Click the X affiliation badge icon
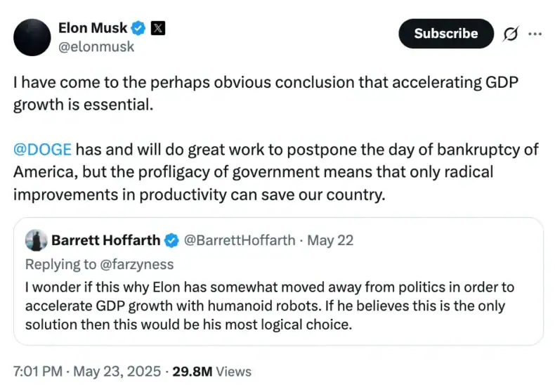 coord(158,28)
